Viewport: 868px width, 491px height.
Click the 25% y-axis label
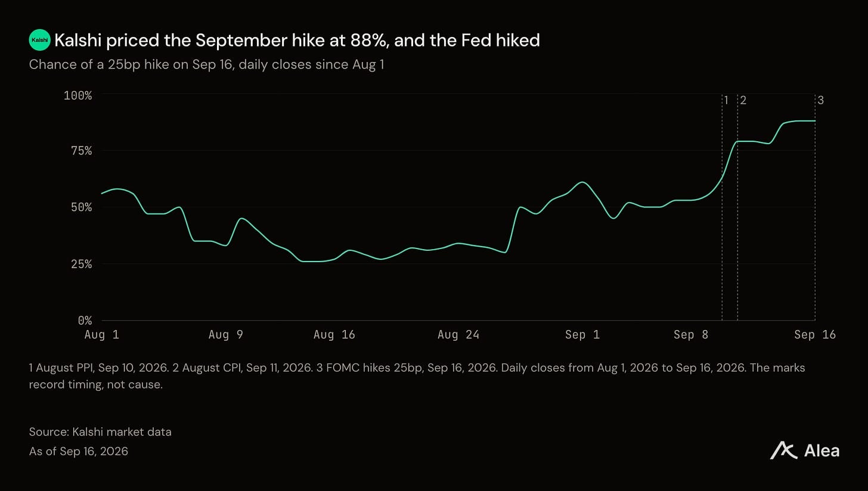click(x=82, y=264)
